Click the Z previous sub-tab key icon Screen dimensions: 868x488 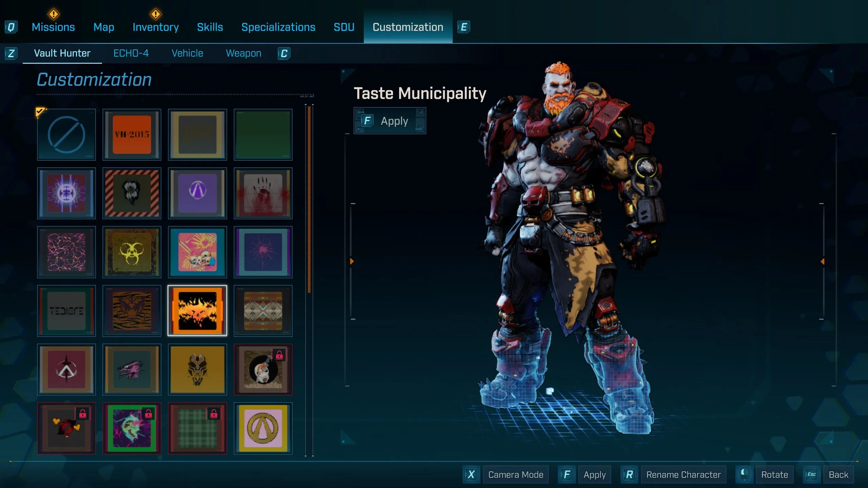(x=11, y=54)
